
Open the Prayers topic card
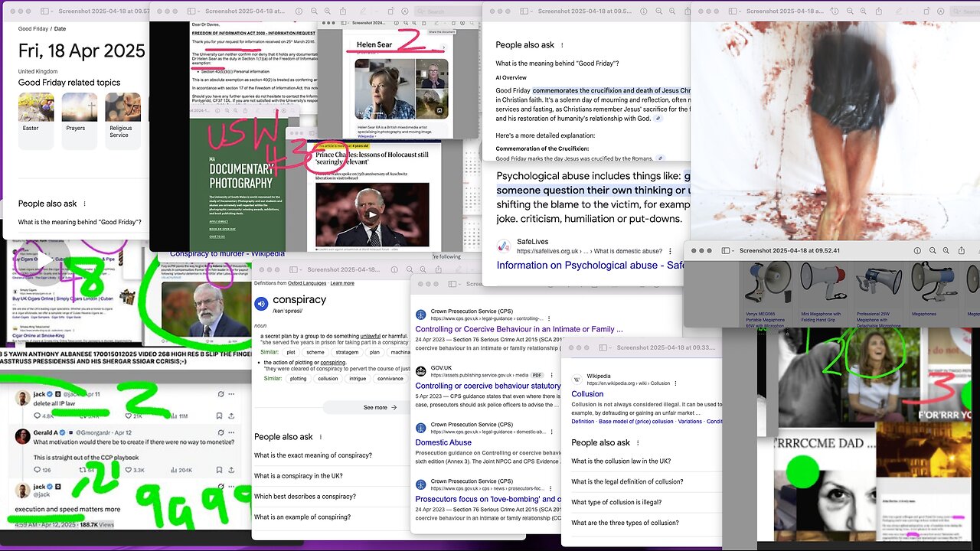(x=80, y=120)
